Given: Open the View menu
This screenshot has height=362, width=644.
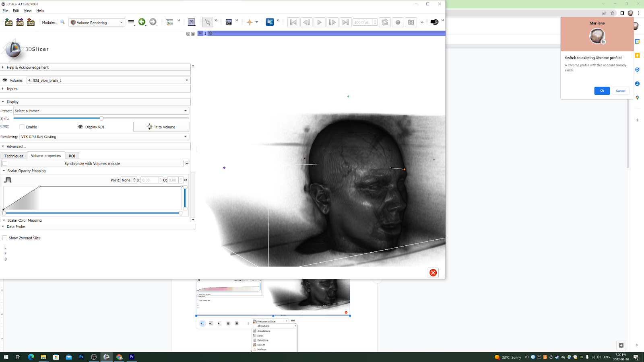Looking at the screenshot, I should coord(28,10).
